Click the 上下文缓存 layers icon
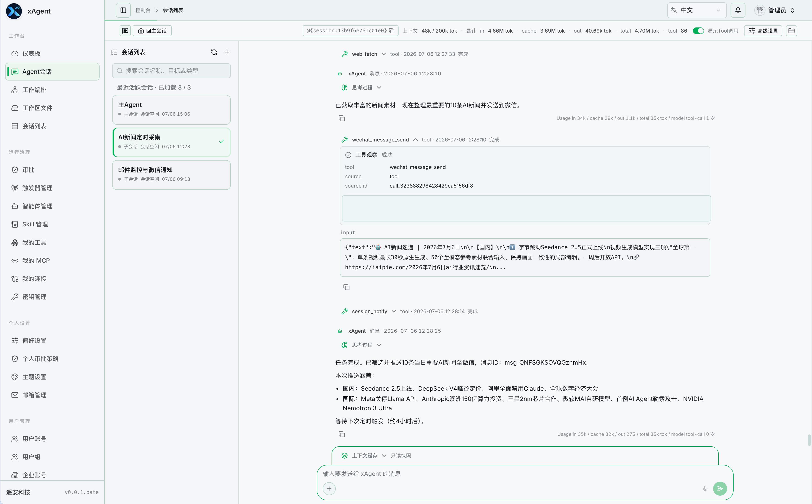Screen dimensions: 812x504 [x=345, y=456]
